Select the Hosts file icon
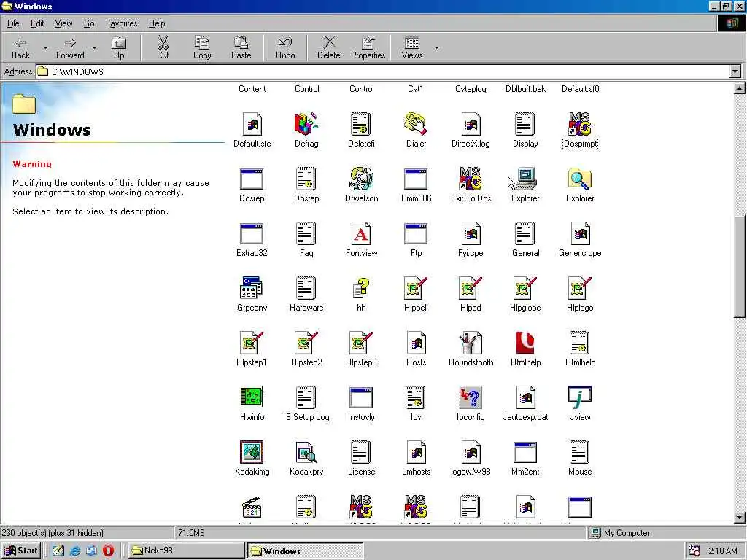 (416, 343)
